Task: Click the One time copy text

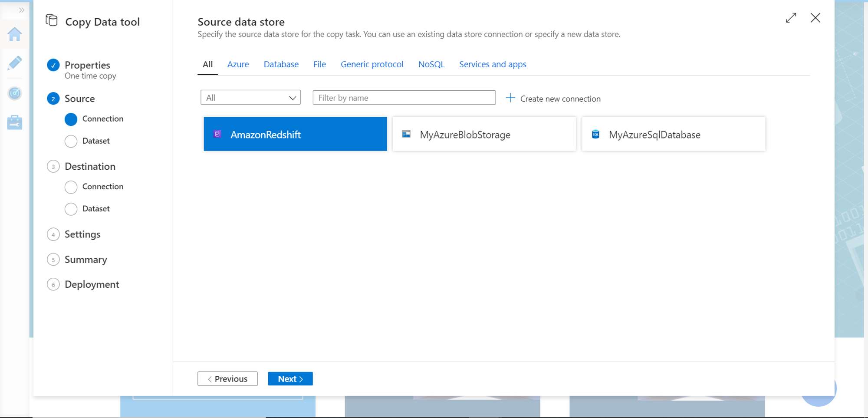Action: coord(90,76)
